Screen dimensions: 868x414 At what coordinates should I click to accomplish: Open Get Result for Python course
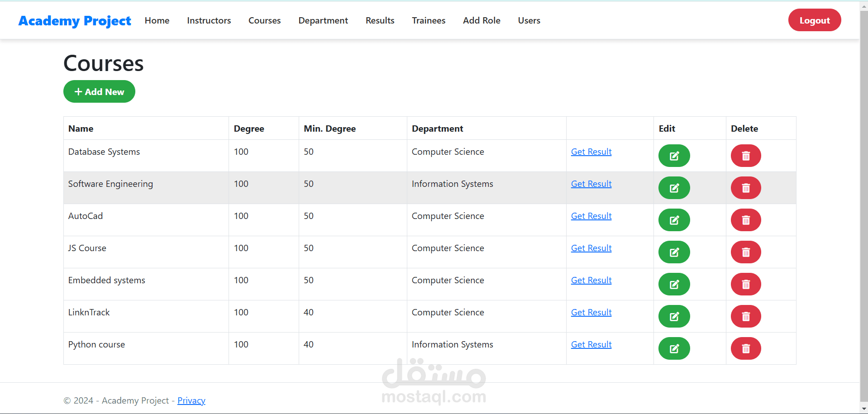click(x=591, y=344)
